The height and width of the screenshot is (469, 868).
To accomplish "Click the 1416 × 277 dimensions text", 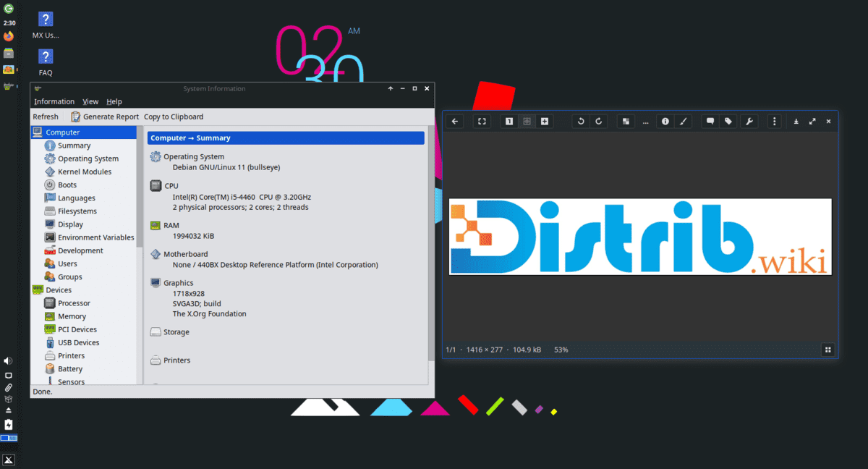I will click(484, 350).
